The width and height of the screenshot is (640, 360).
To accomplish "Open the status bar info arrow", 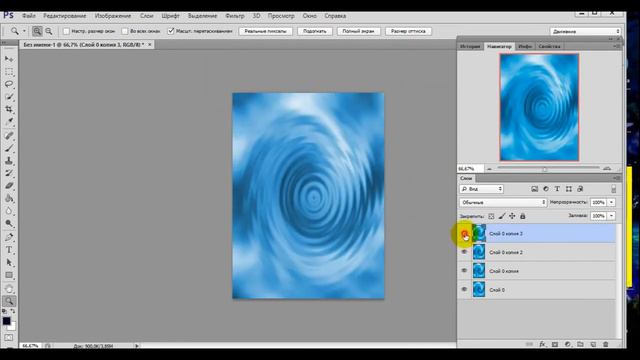I will click(137, 346).
